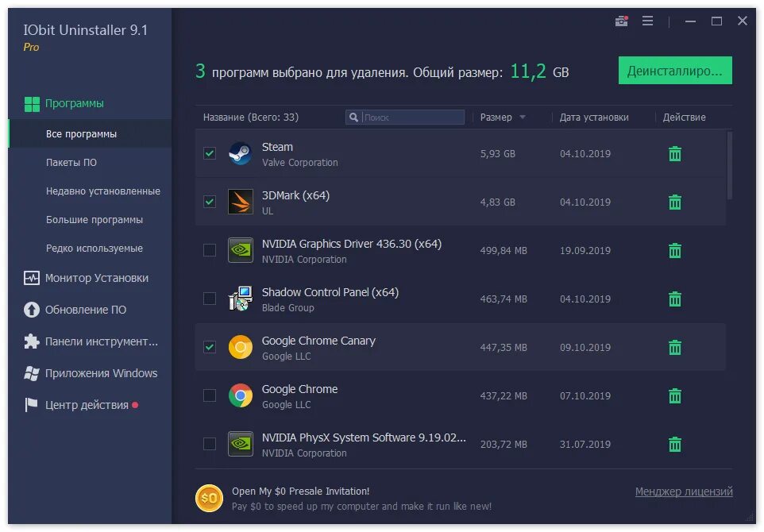Click the NVIDIA Graphics Driver icon
The height and width of the screenshot is (532, 764).
tap(240, 250)
